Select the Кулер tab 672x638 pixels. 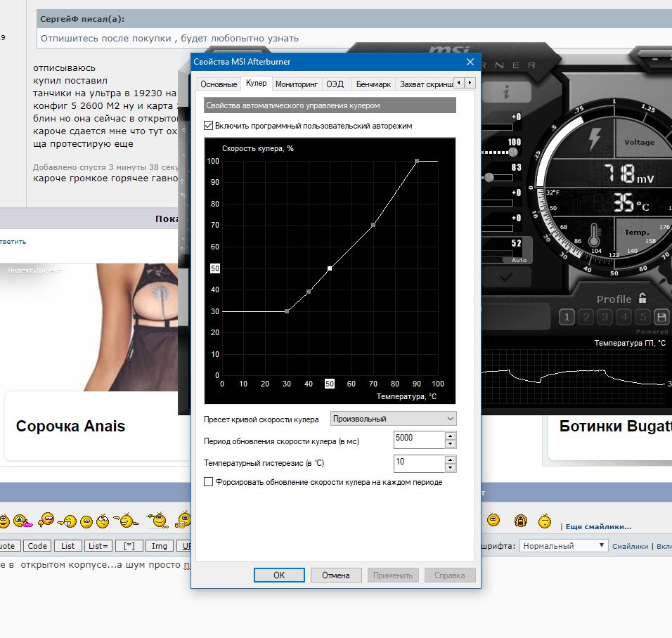coord(257,83)
